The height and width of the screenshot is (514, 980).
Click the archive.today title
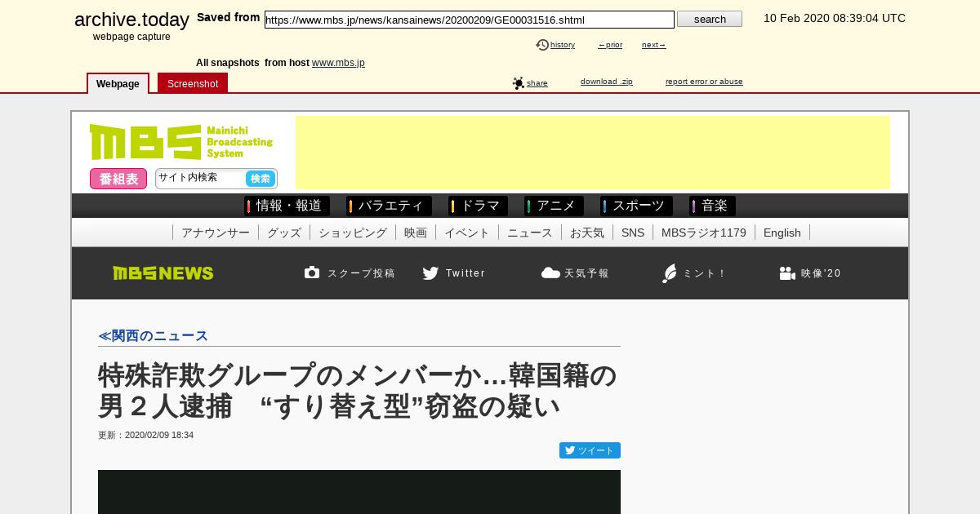pyautogui.click(x=131, y=20)
